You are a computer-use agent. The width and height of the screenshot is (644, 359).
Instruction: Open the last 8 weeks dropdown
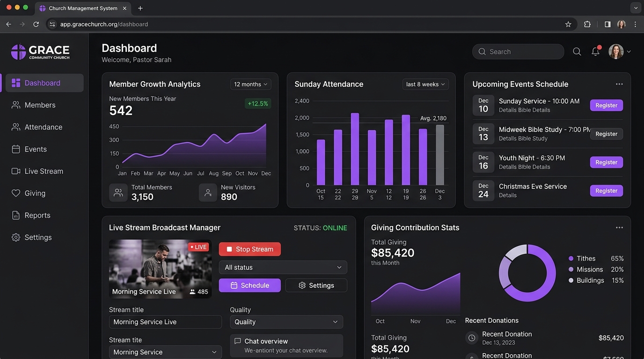[425, 84]
